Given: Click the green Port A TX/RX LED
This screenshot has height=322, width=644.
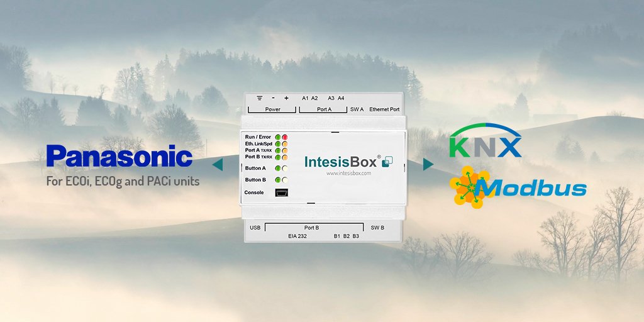Looking at the screenshot, I should click(278, 150).
